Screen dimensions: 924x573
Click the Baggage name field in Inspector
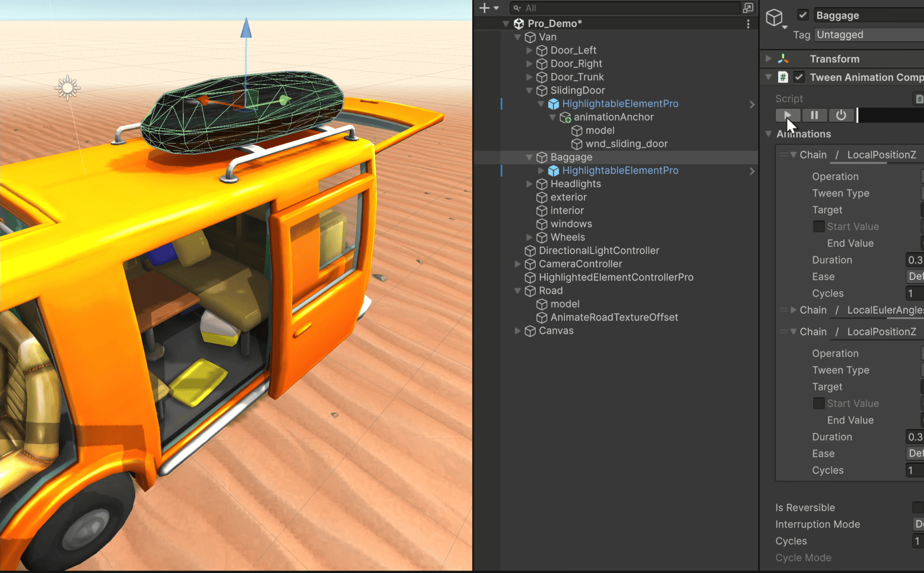point(869,15)
